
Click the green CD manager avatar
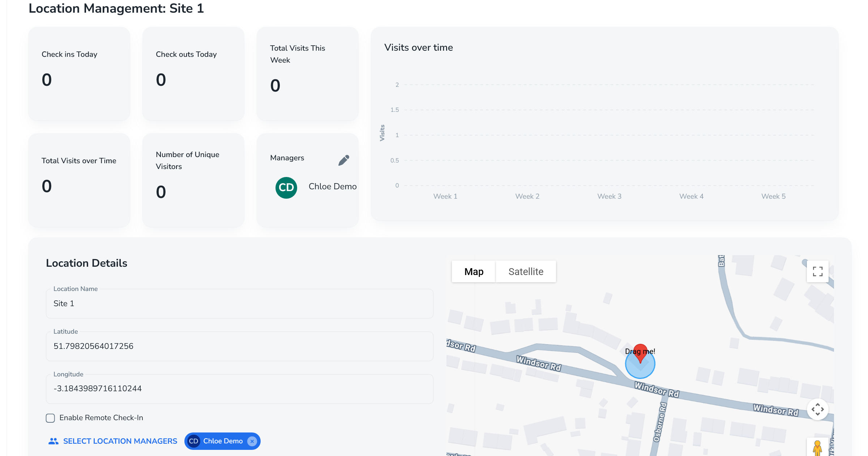286,187
